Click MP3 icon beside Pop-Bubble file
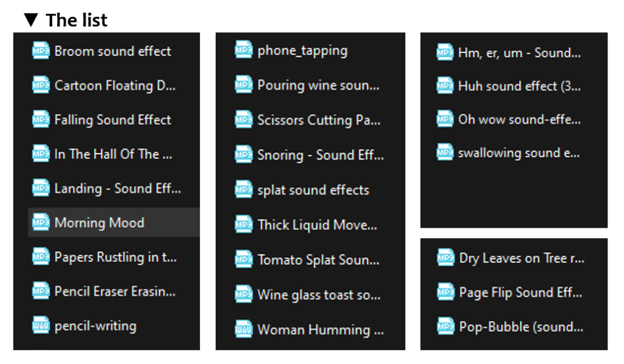 pos(445,326)
